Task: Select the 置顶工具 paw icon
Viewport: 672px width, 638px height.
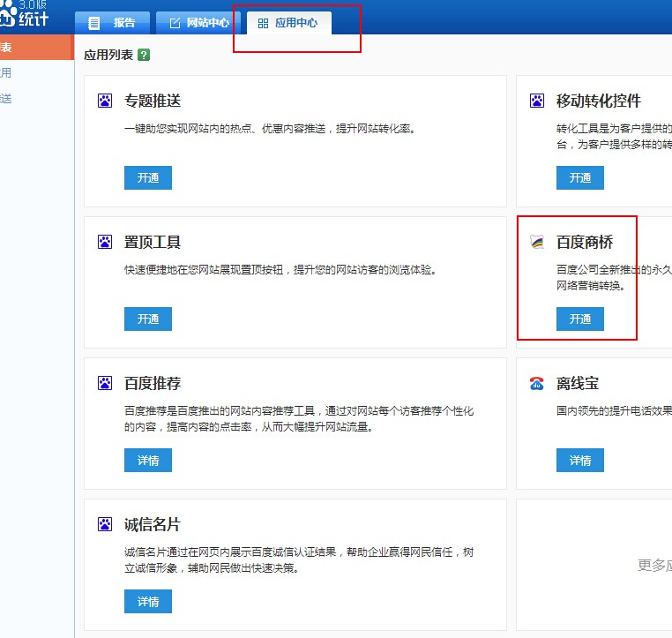Action: pyautogui.click(x=105, y=243)
